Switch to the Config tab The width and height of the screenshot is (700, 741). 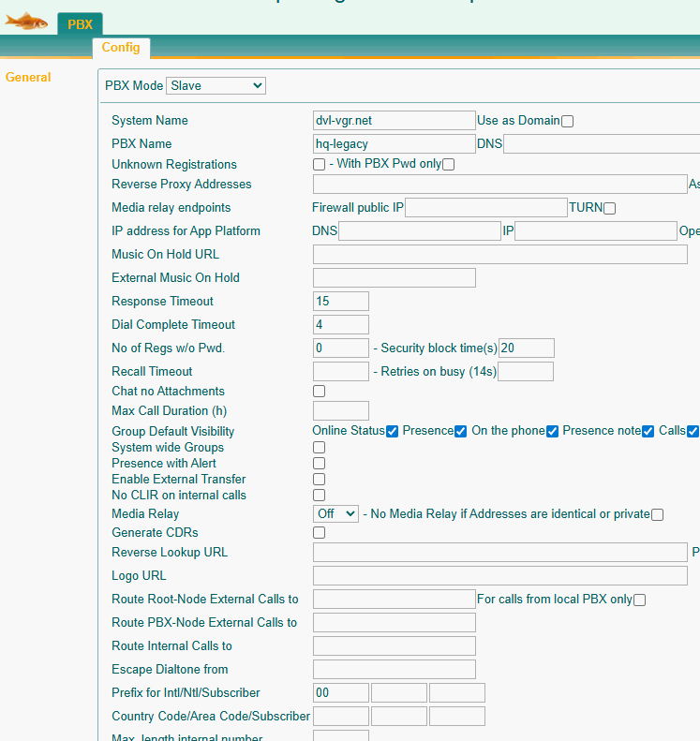(x=121, y=48)
